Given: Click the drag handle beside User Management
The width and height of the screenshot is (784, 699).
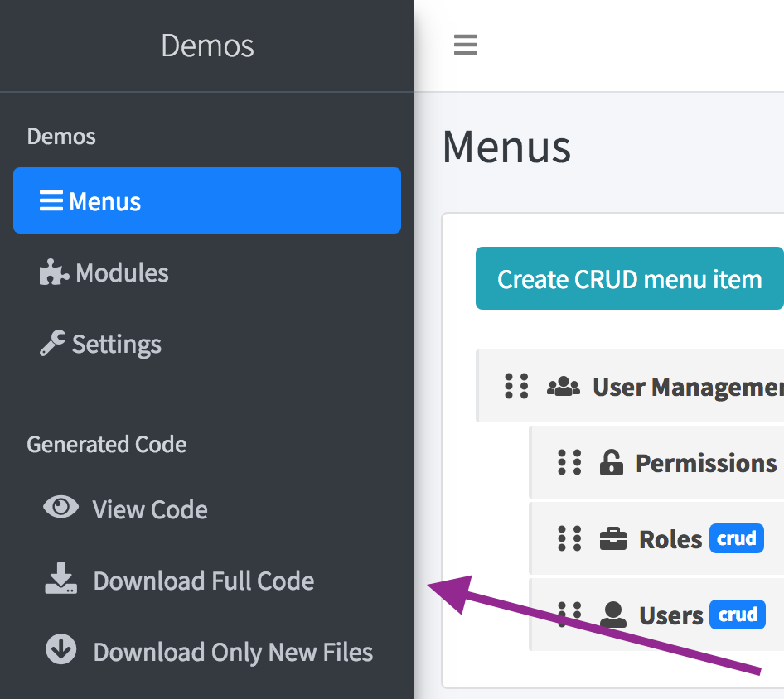Looking at the screenshot, I should coord(516,386).
